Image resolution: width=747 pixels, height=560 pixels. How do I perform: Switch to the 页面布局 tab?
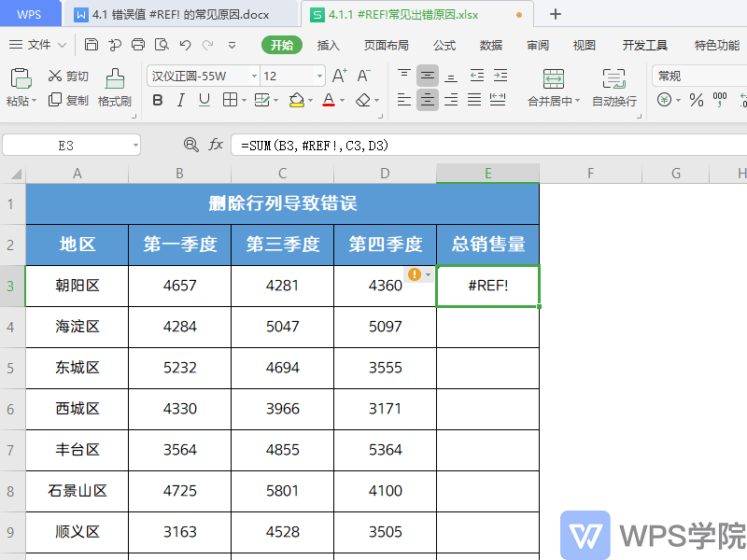[x=387, y=45]
